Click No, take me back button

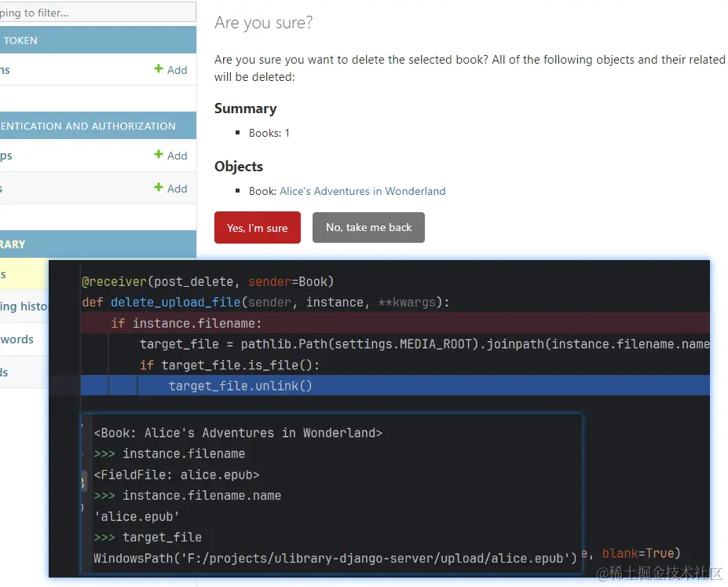[368, 228]
